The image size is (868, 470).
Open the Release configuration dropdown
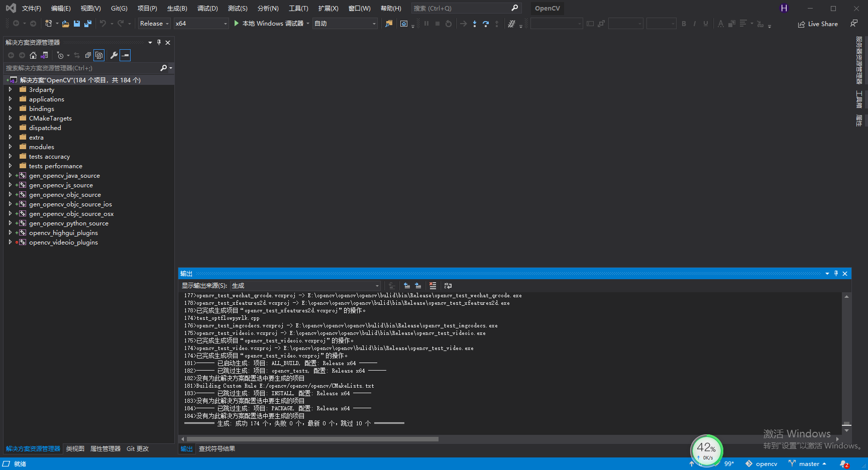(154, 23)
